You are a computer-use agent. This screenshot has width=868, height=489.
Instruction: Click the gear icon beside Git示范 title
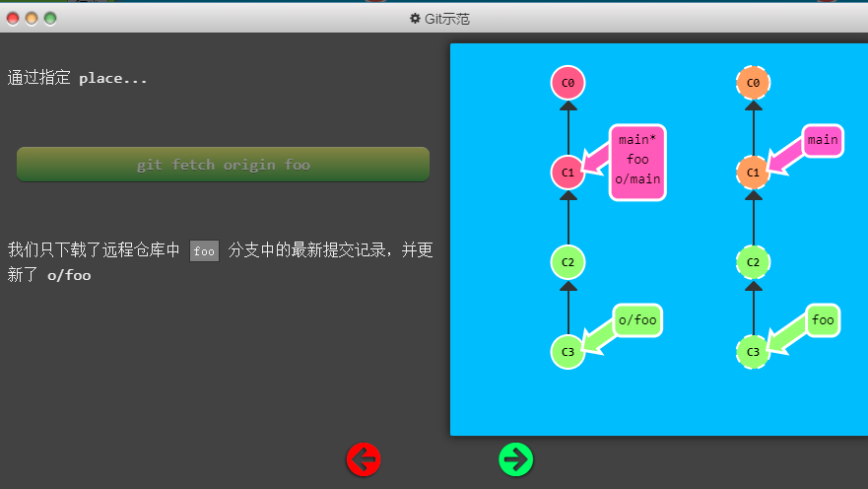[415, 19]
